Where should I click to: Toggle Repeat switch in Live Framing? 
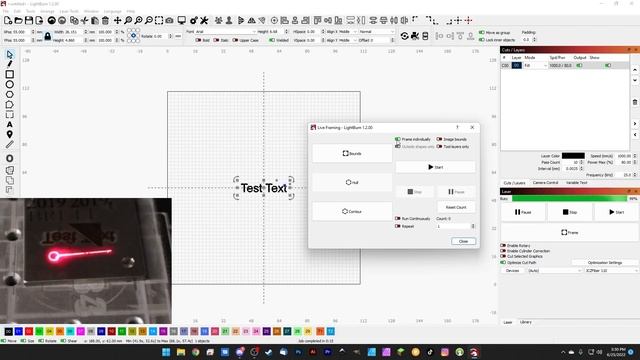398,226
